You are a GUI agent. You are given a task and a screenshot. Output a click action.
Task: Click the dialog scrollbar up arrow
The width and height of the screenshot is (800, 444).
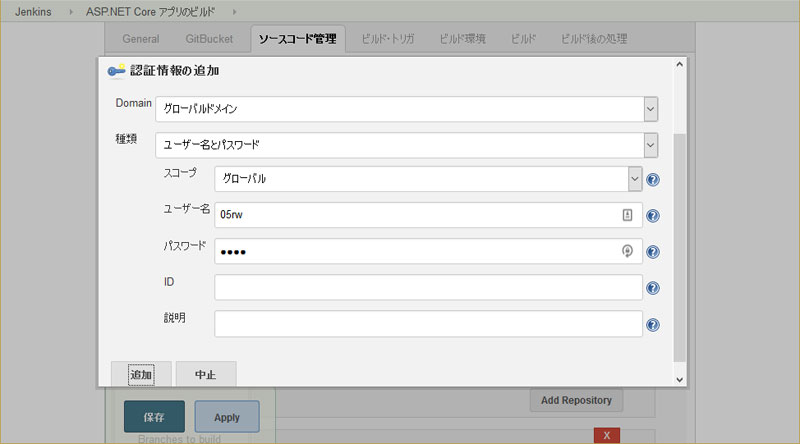[x=680, y=64]
